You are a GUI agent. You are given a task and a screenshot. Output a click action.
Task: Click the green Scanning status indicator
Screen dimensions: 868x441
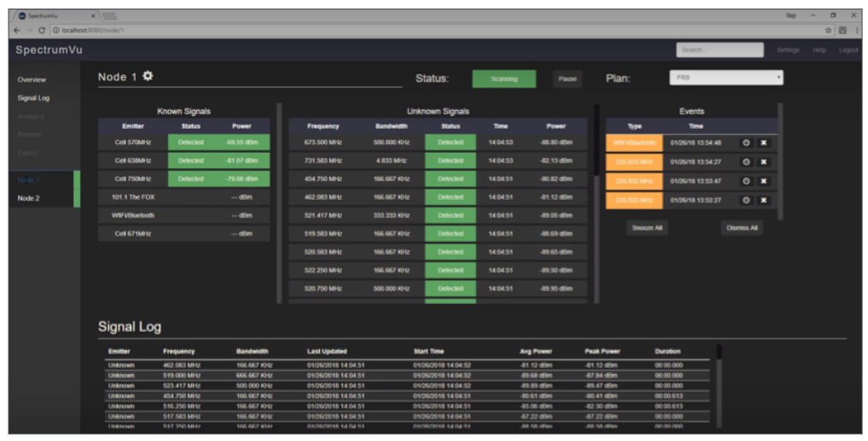(x=503, y=79)
